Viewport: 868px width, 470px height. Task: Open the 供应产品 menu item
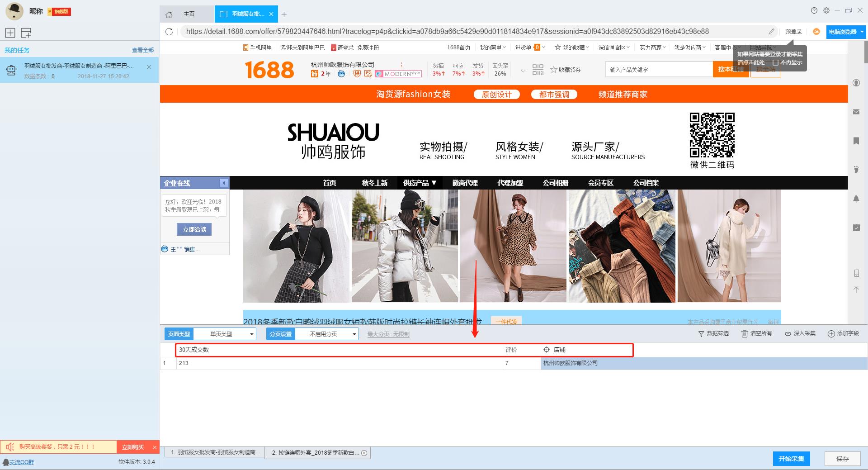pyautogui.click(x=420, y=183)
